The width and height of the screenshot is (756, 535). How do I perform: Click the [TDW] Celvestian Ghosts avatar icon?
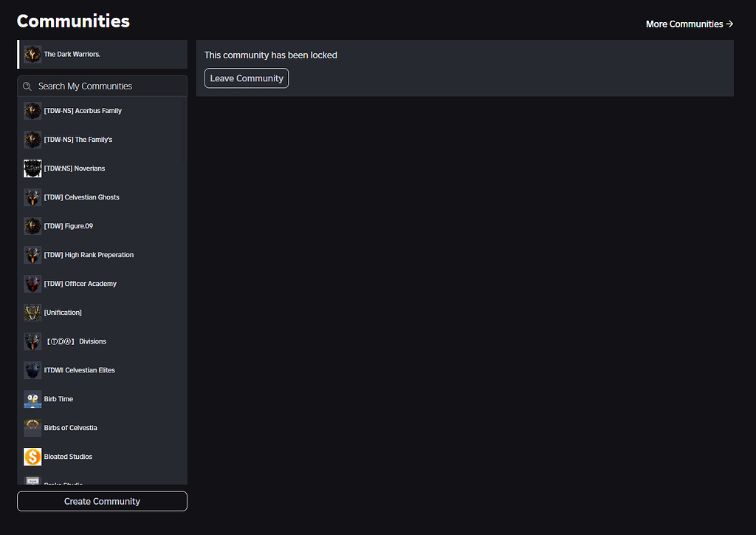click(32, 197)
